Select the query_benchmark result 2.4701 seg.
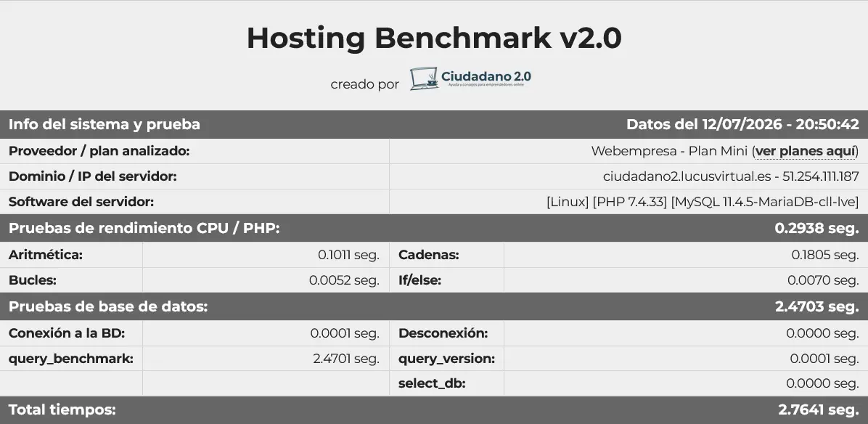Screen dimensions: 868x424 (346, 359)
